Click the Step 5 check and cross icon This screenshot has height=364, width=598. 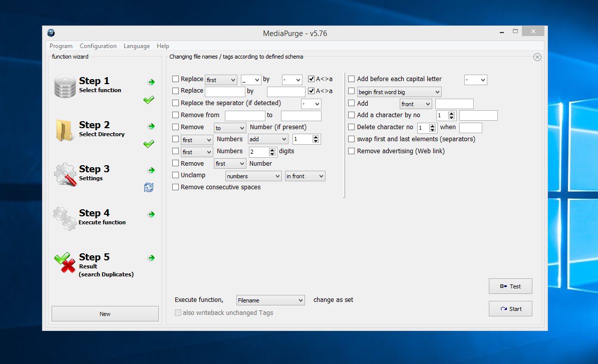(65, 262)
